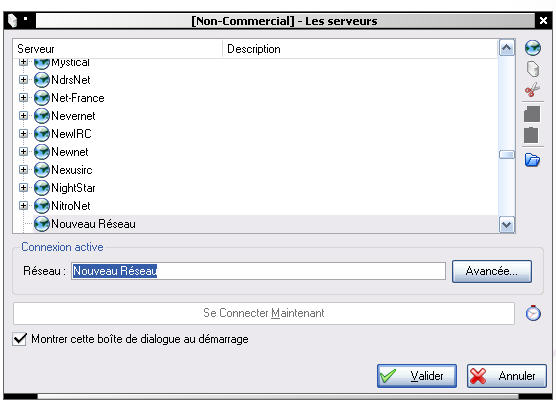Expand the Net-France network node

click(23, 98)
